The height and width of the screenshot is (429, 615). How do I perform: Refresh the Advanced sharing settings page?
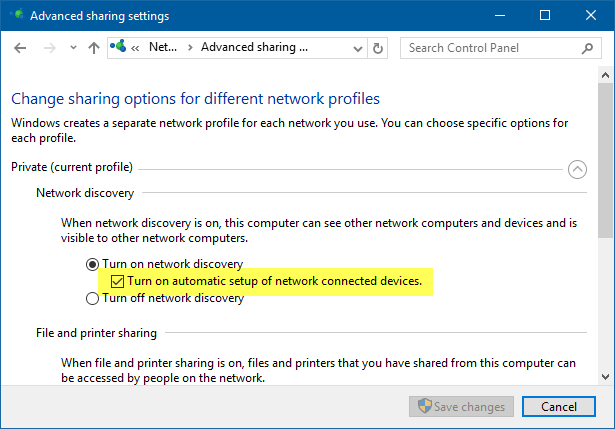click(377, 48)
